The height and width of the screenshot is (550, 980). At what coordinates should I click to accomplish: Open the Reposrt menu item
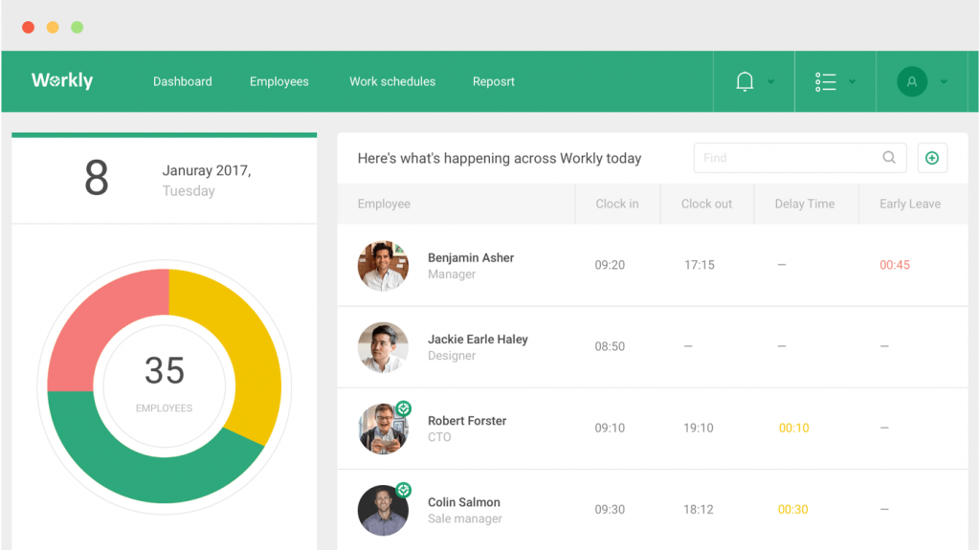tap(494, 82)
